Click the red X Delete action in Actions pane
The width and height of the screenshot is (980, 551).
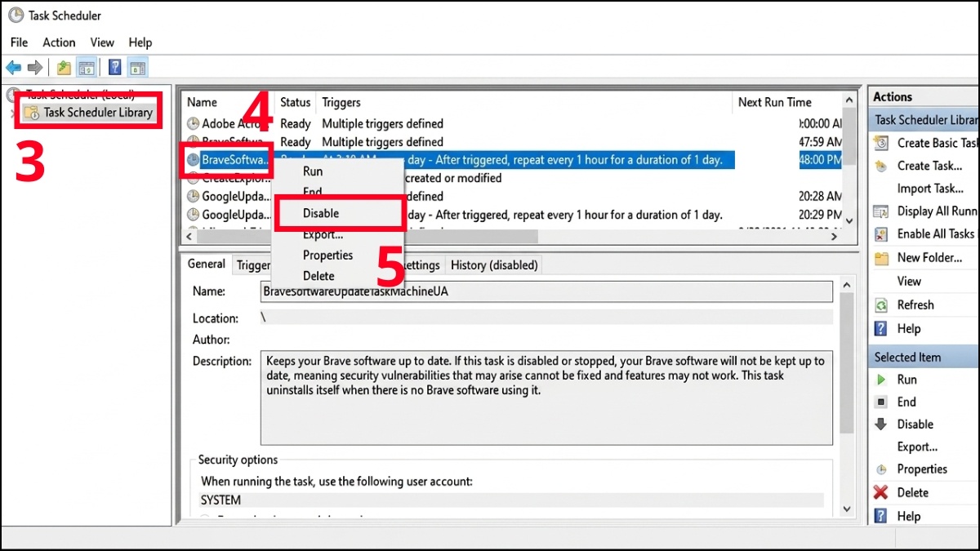point(902,493)
